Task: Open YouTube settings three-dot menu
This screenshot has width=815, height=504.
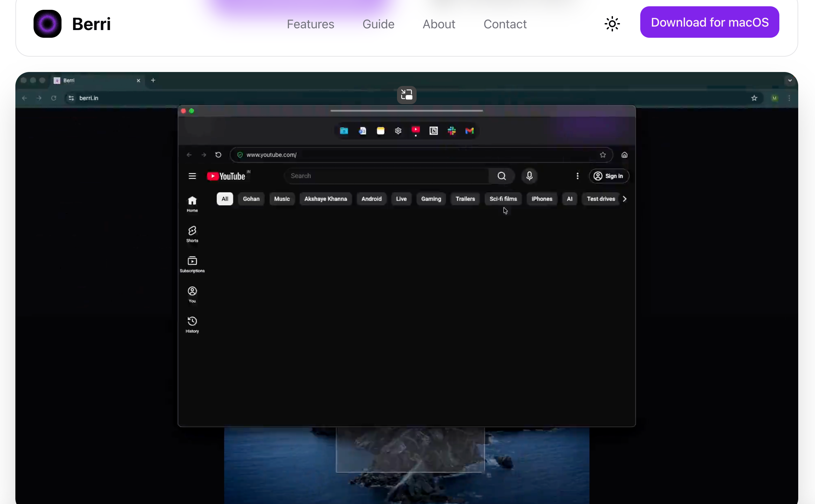Action: click(577, 176)
